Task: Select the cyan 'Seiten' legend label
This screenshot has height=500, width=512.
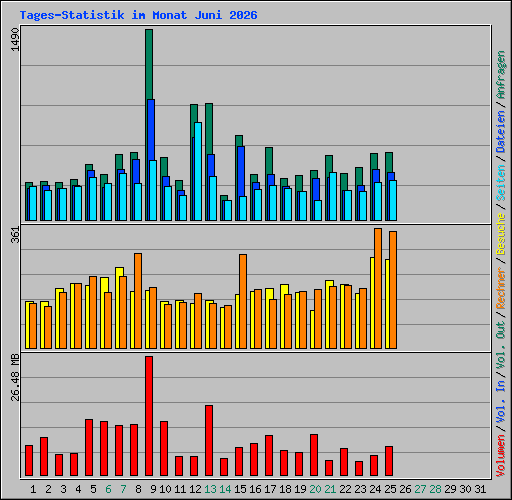Action: pos(501,183)
